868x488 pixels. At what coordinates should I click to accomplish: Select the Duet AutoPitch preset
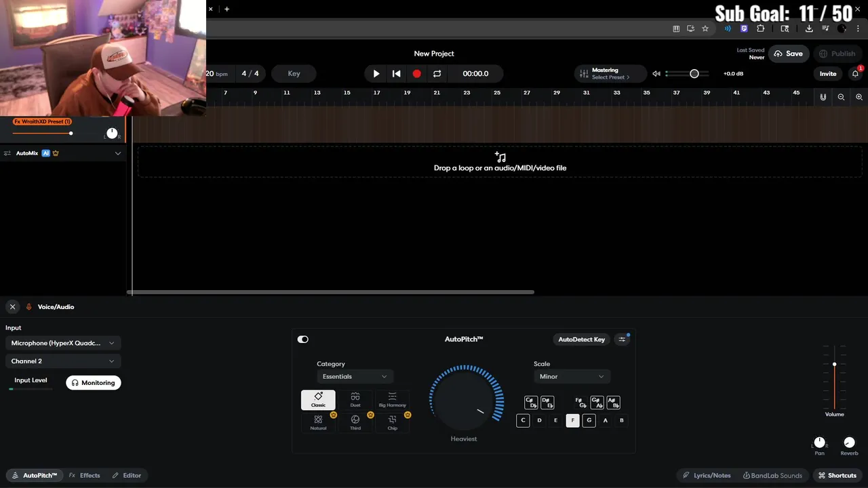tap(355, 400)
